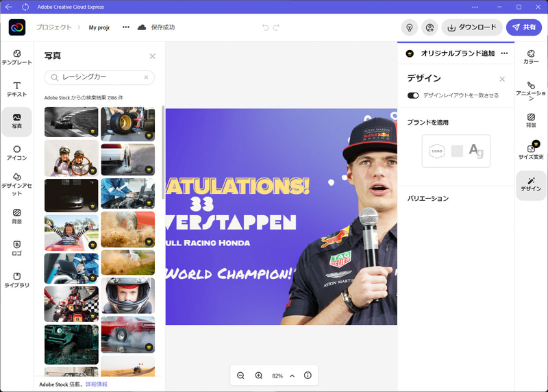Open the デザインアセット panel
548x392 pixels.
[16, 184]
